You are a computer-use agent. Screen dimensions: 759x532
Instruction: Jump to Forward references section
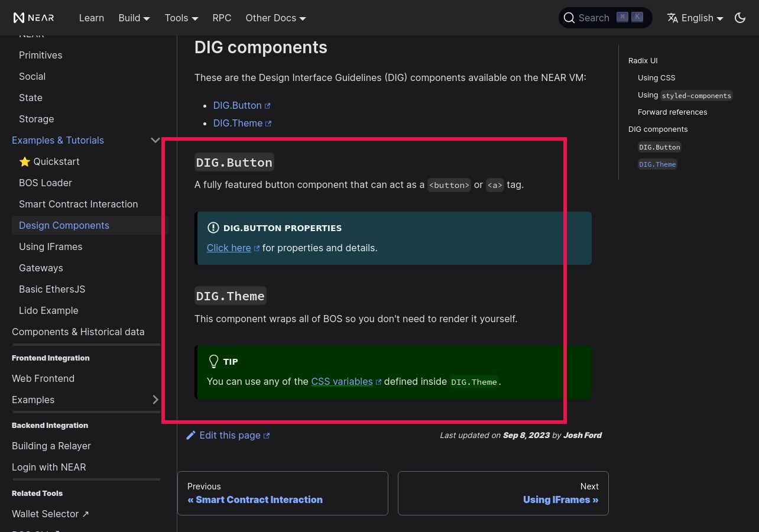click(672, 112)
